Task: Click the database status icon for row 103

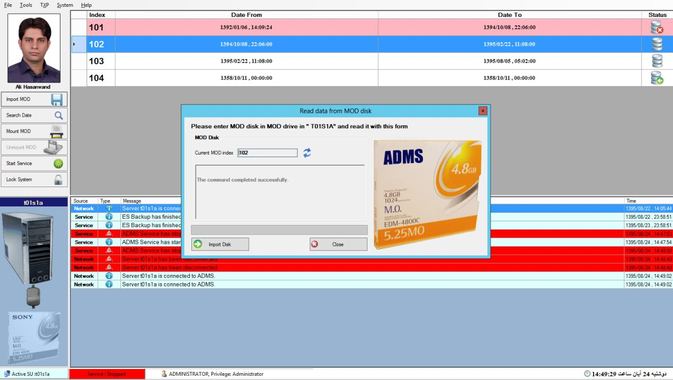Action: [657, 61]
